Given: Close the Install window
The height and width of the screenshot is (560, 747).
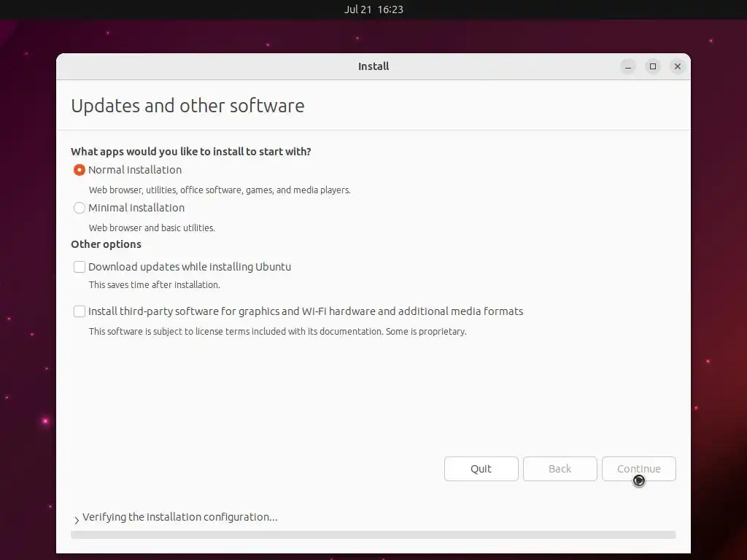Looking at the screenshot, I should [x=678, y=66].
